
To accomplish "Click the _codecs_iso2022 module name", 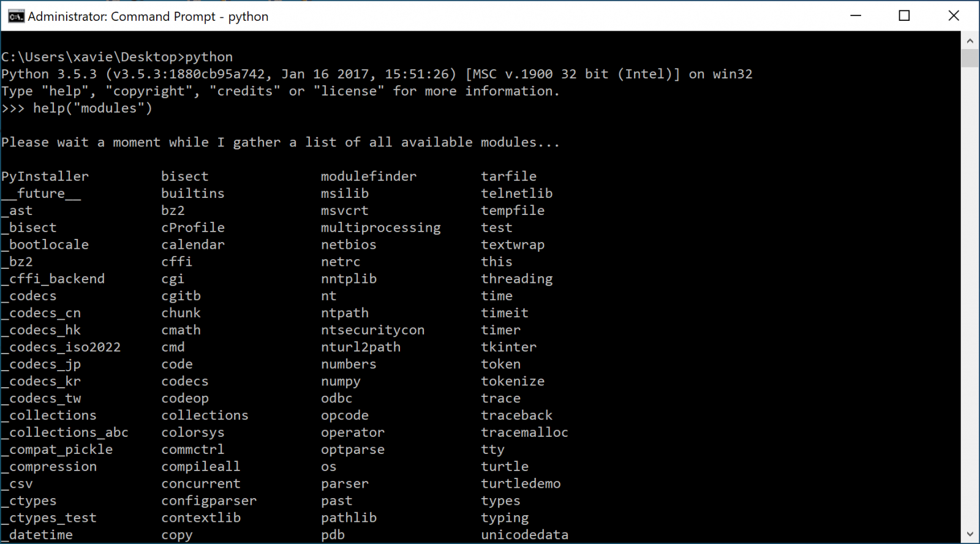I will [61, 347].
